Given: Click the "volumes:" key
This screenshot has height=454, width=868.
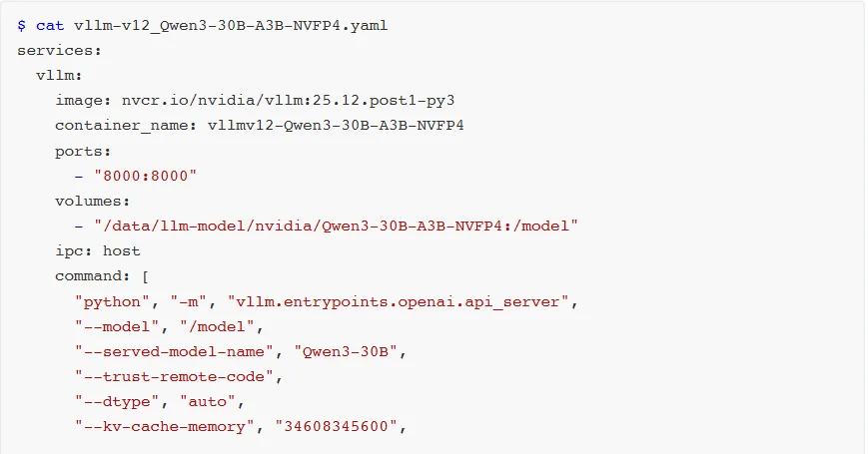Looking at the screenshot, I should 93,201.
